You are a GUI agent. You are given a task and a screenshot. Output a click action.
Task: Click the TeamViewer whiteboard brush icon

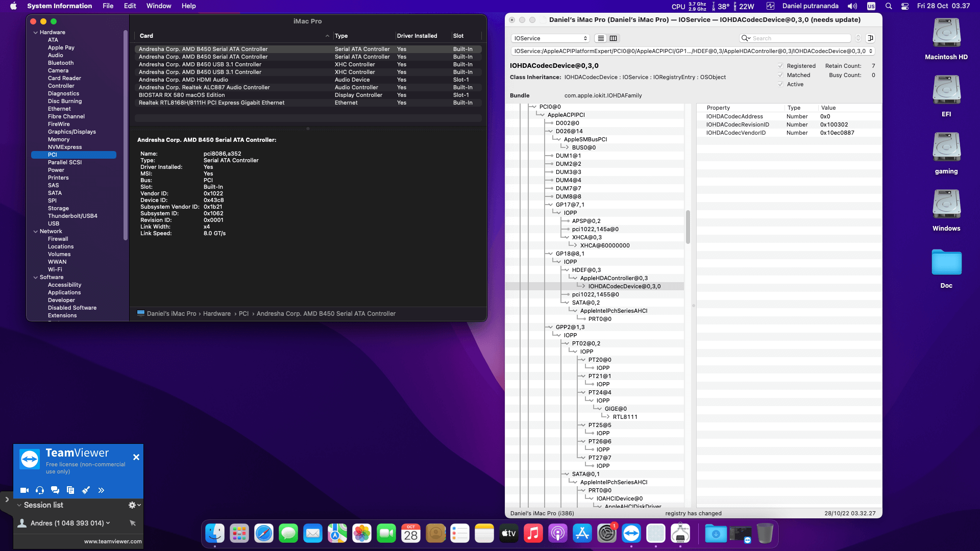(x=86, y=490)
